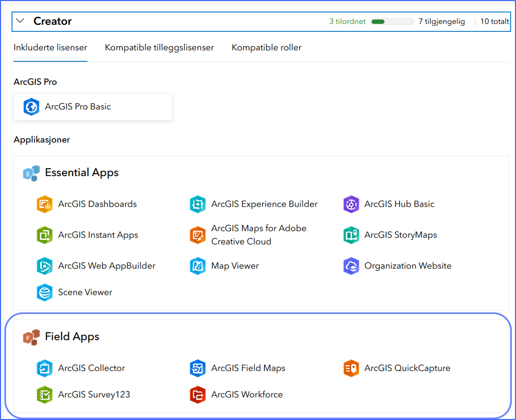The height and width of the screenshot is (420, 516).
Task: Click the ArcGIS Pro section heading
Action: point(35,82)
